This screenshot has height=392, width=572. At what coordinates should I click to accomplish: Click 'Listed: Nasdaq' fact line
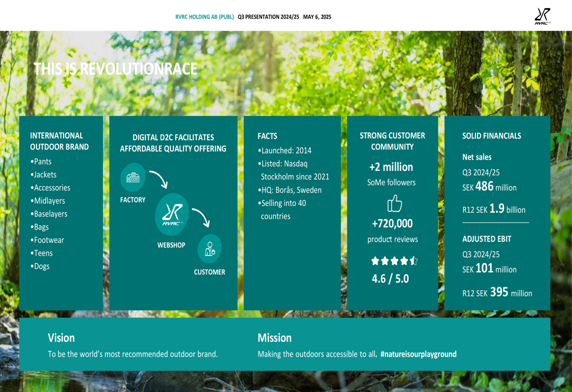(x=283, y=164)
